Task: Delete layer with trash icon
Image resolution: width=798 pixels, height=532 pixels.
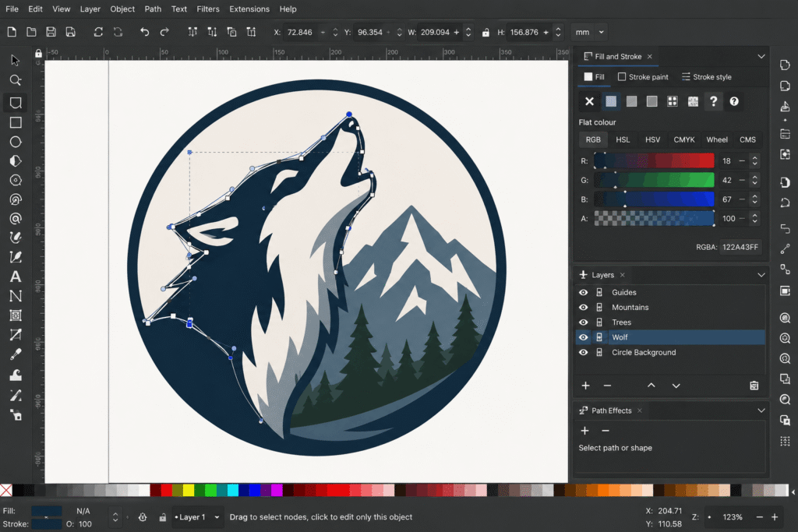Action: point(754,386)
